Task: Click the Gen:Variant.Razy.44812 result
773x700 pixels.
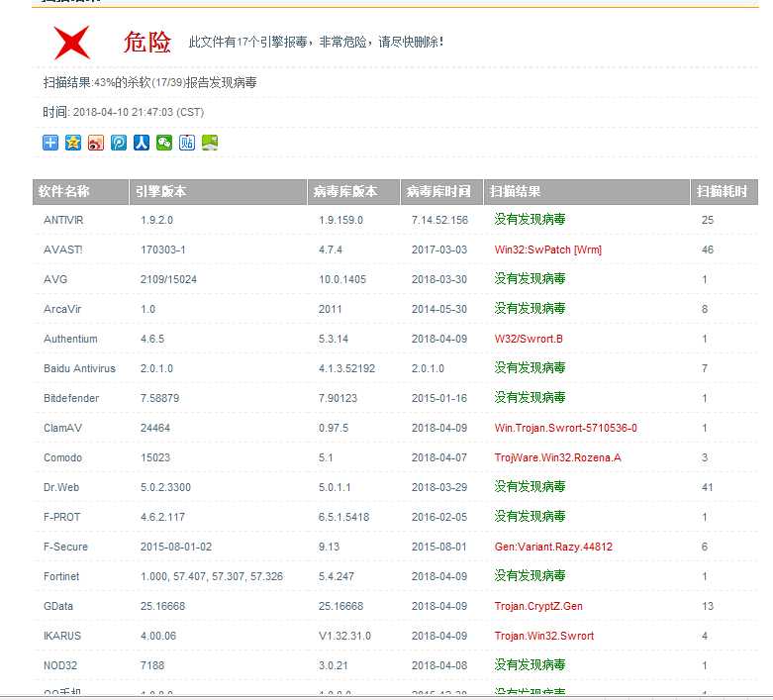Action: tap(553, 547)
